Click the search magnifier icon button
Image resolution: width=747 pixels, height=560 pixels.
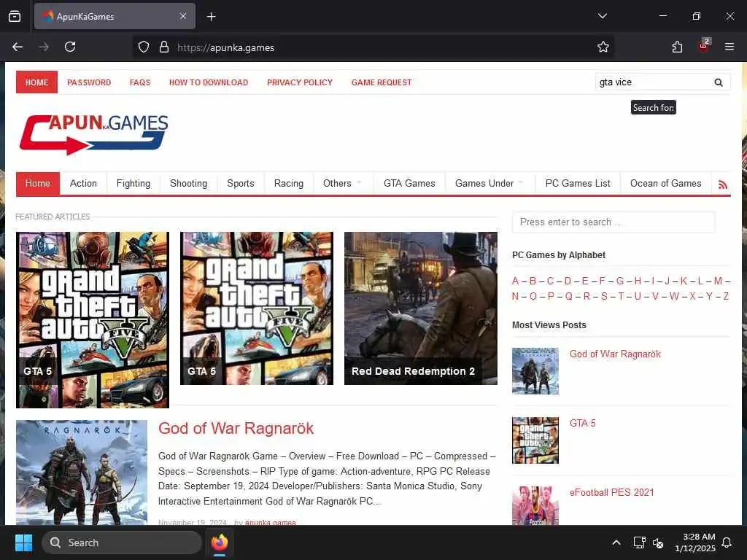point(719,82)
